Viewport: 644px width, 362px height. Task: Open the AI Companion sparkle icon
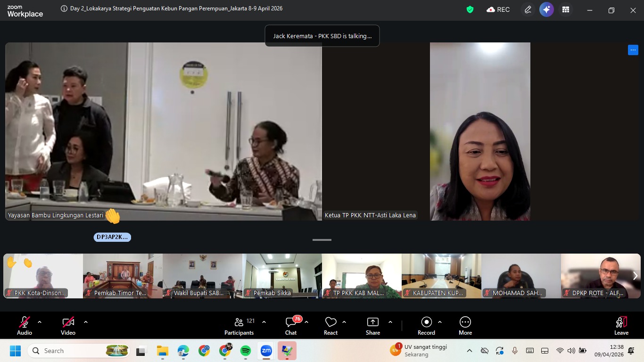click(546, 9)
